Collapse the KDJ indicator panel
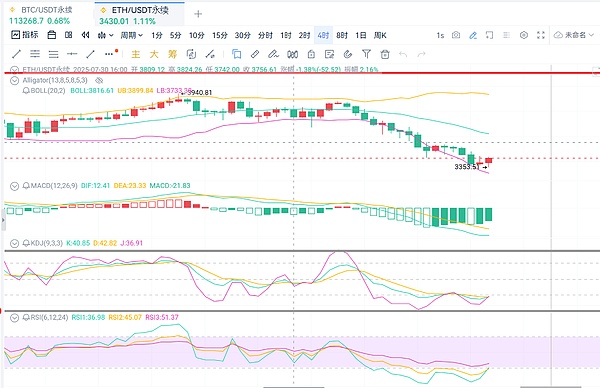The height and width of the screenshot is (388, 600). click(14, 243)
